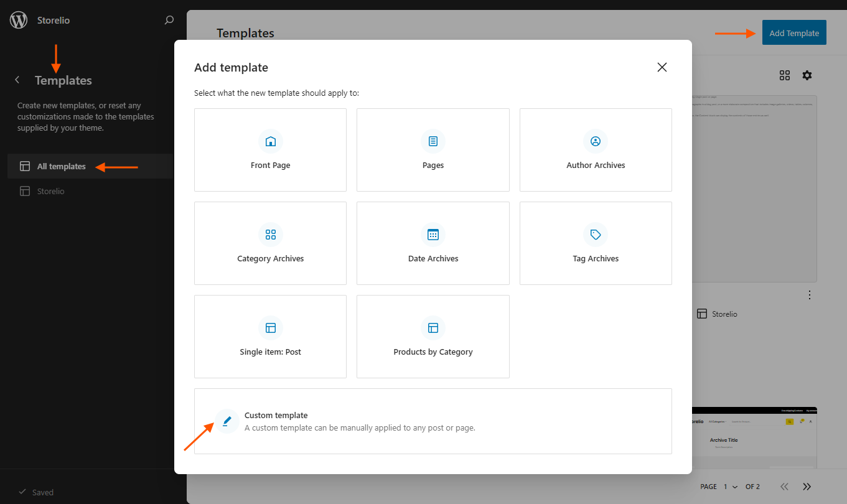847x504 pixels.
Task: Click the top template preview thumbnail
Action: pos(754,189)
